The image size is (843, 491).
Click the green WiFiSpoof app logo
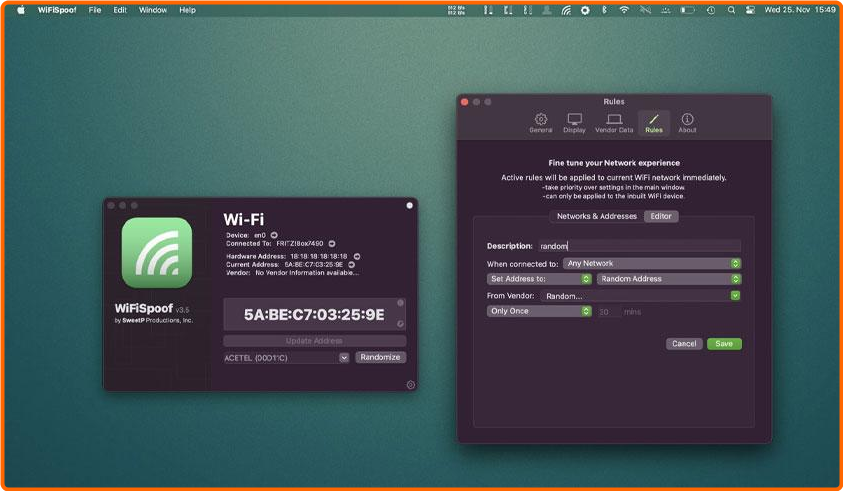click(x=157, y=253)
